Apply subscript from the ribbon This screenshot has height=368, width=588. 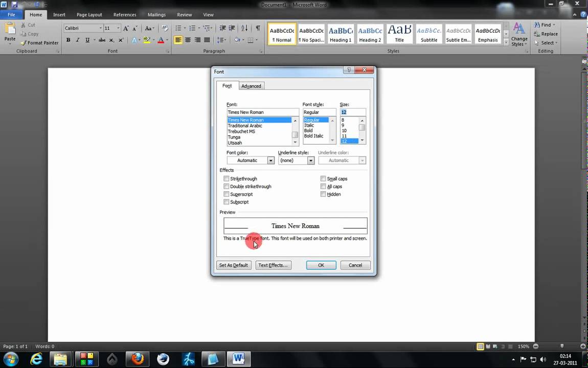[111, 40]
